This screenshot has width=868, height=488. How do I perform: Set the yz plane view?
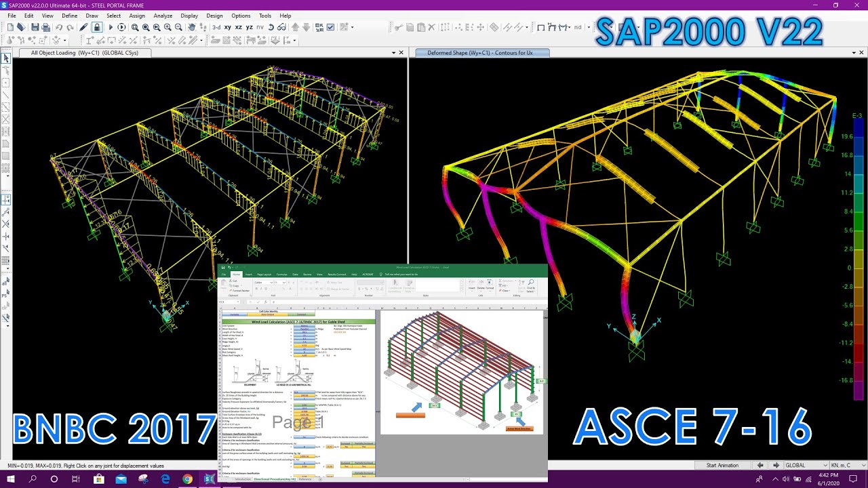pyautogui.click(x=250, y=27)
